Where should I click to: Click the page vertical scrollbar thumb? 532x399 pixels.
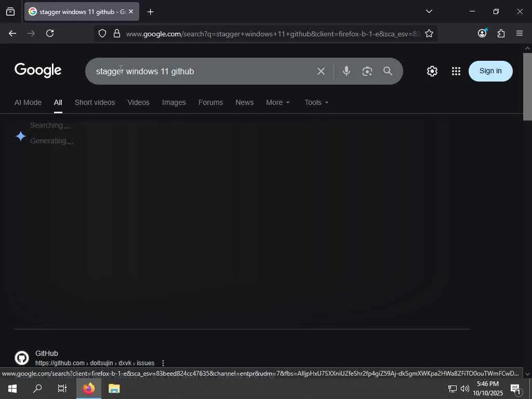527,87
